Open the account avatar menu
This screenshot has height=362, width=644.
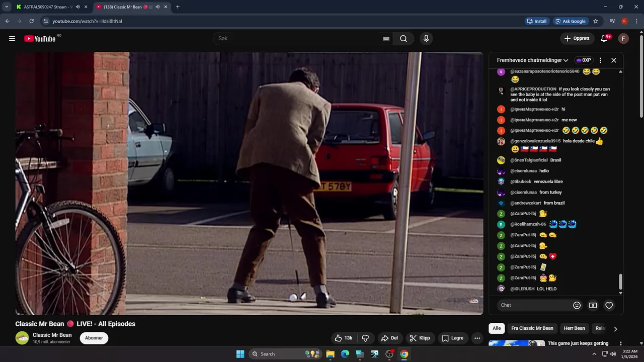tap(623, 39)
